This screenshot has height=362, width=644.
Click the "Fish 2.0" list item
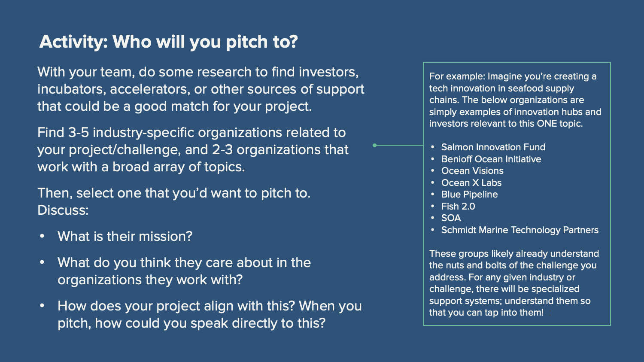tap(458, 207)
